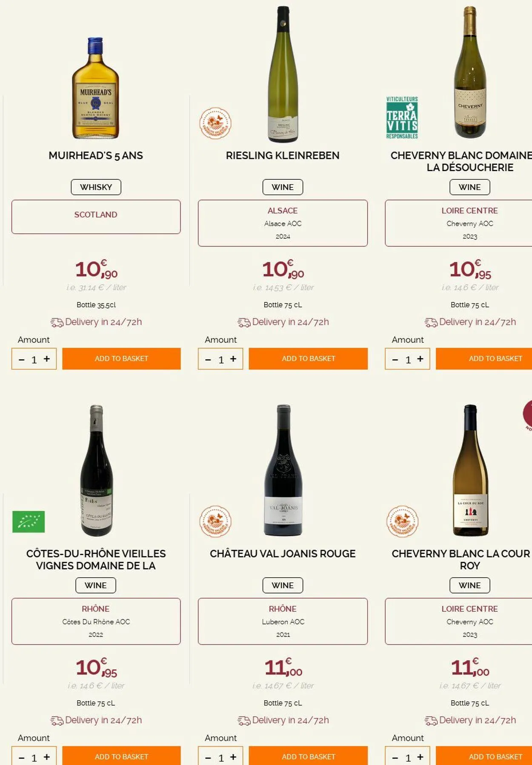Open the Muirhead's whisky bottle image

point(95,89)
